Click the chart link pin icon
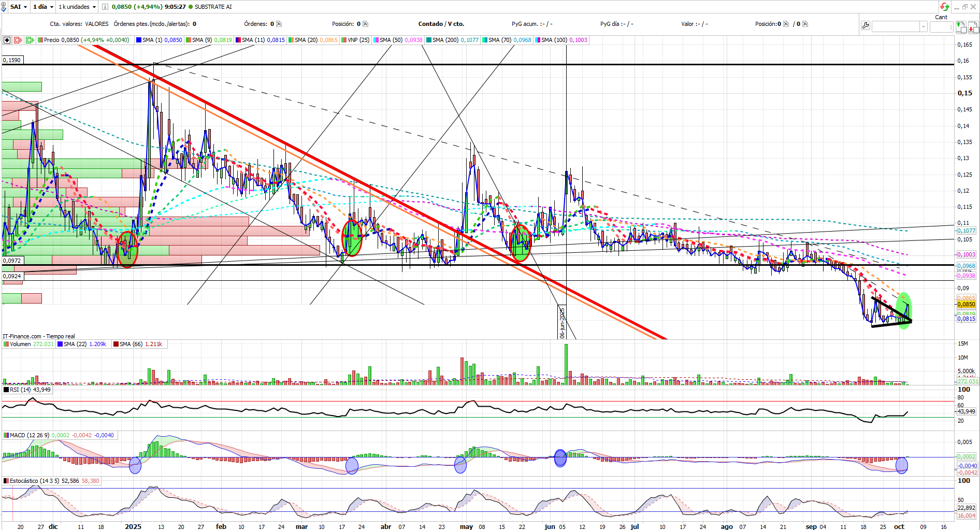This screenshot has height=530, width=980. click(5, 7)
